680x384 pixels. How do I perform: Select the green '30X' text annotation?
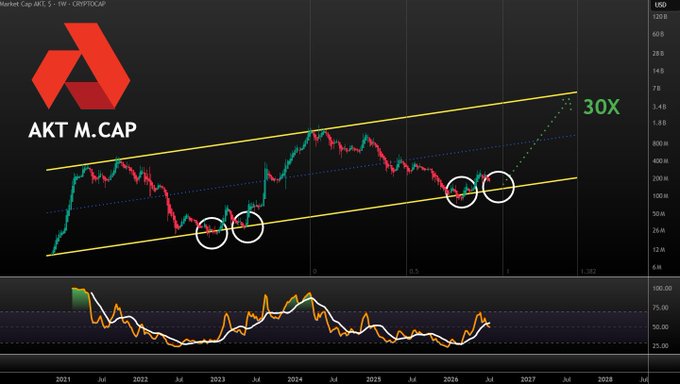(602, 107)
